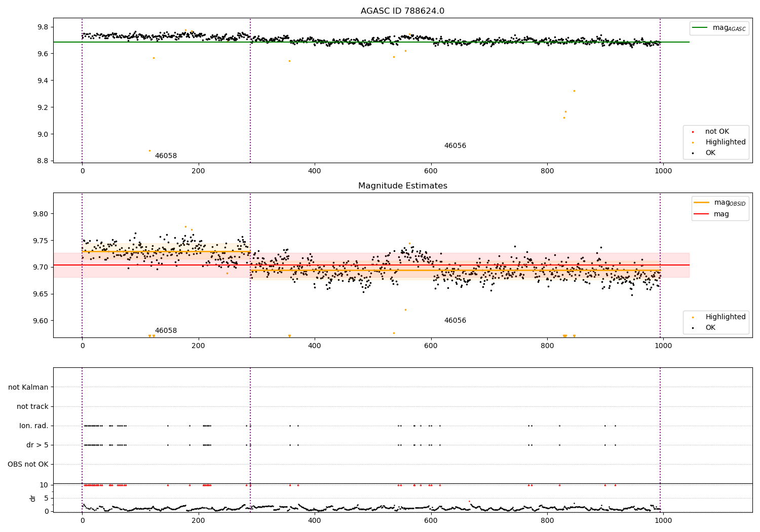Click the 'not track' axis label
This screenshot has height=532, width=760.
[x=32, y=406]
